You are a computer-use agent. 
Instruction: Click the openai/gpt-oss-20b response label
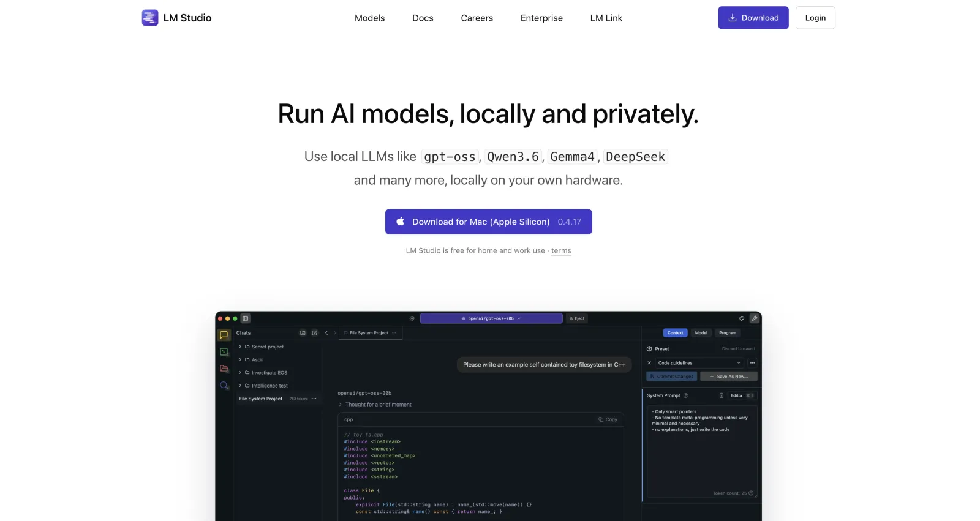[364, 393]
